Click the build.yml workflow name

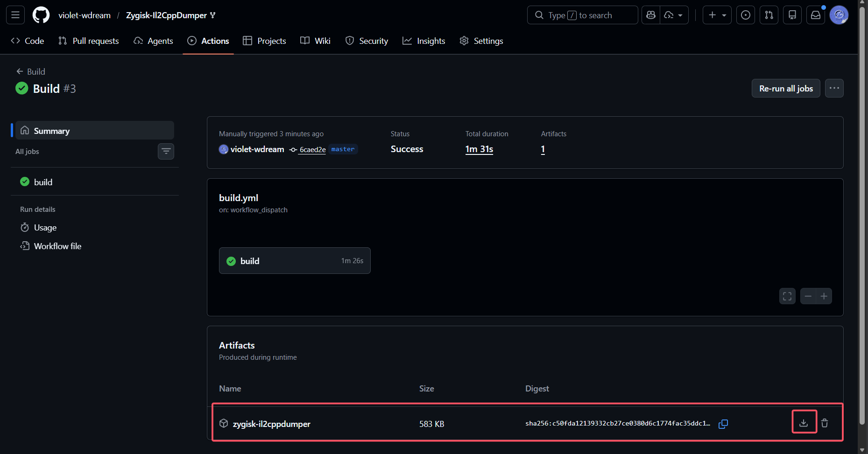[x=239, y=198]
